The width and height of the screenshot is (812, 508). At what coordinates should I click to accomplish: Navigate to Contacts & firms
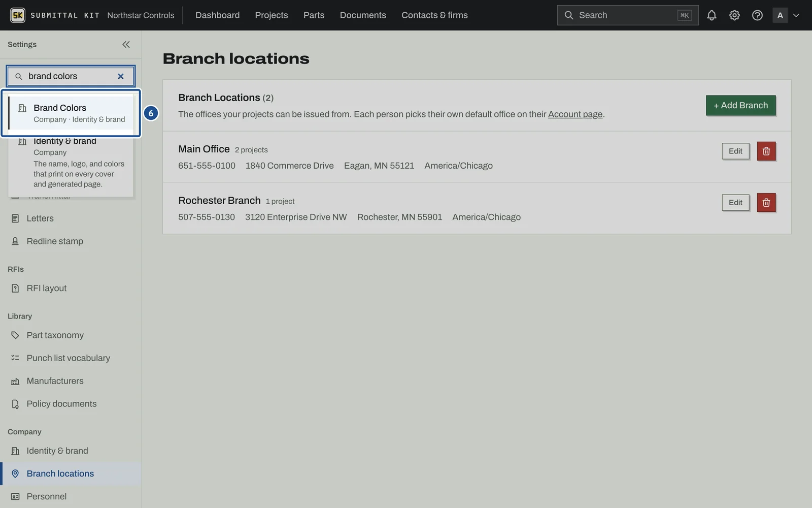point(434,15)
